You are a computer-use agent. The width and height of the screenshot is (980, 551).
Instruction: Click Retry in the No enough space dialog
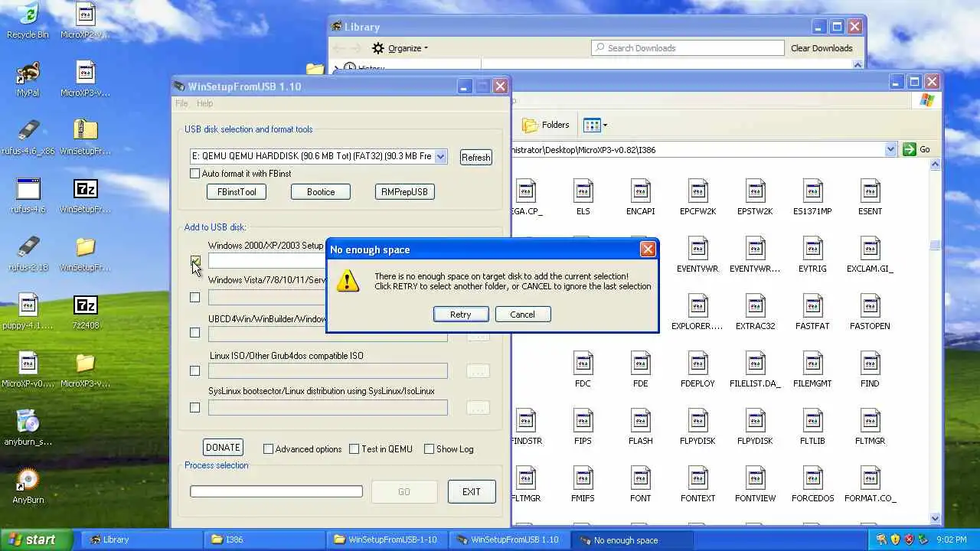(x=460, y=315)
